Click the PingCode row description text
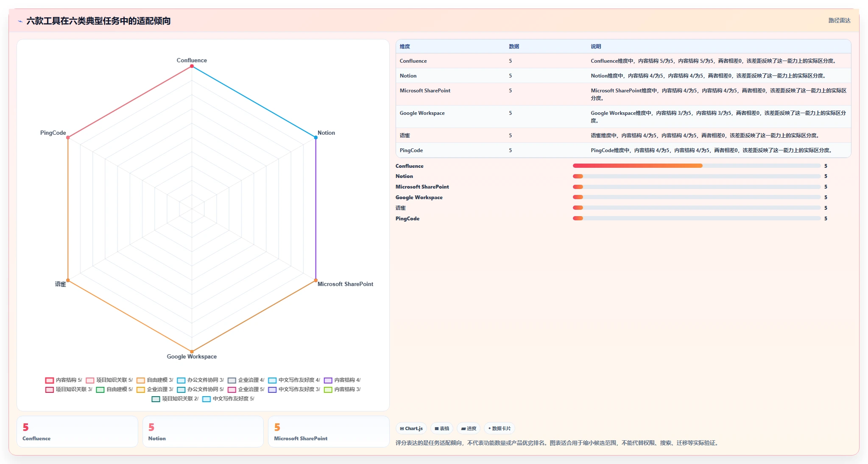The width and height of the screenshot is (868, 464). [712, 150]
